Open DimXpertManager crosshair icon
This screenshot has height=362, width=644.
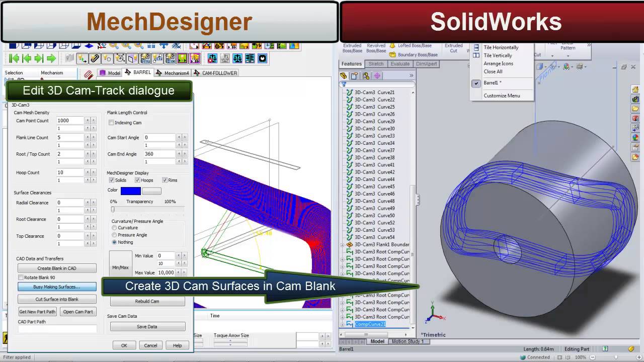377,75
